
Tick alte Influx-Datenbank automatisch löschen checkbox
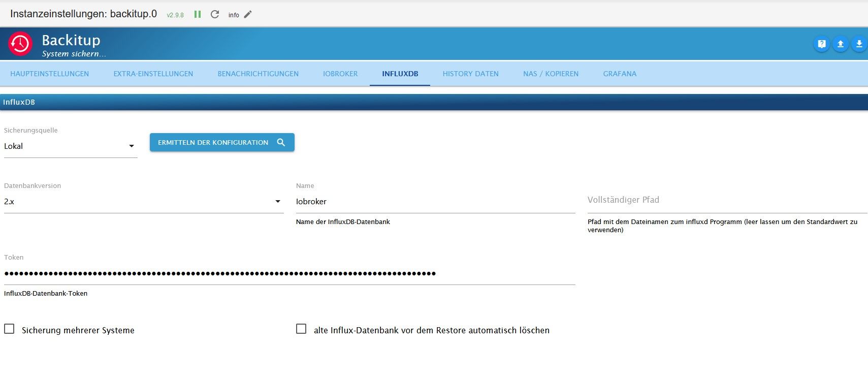[x=301, y=329]
